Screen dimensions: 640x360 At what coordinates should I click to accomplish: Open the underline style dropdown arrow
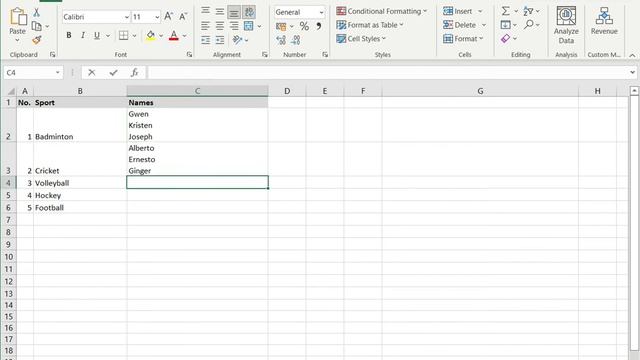click(108, 36)
